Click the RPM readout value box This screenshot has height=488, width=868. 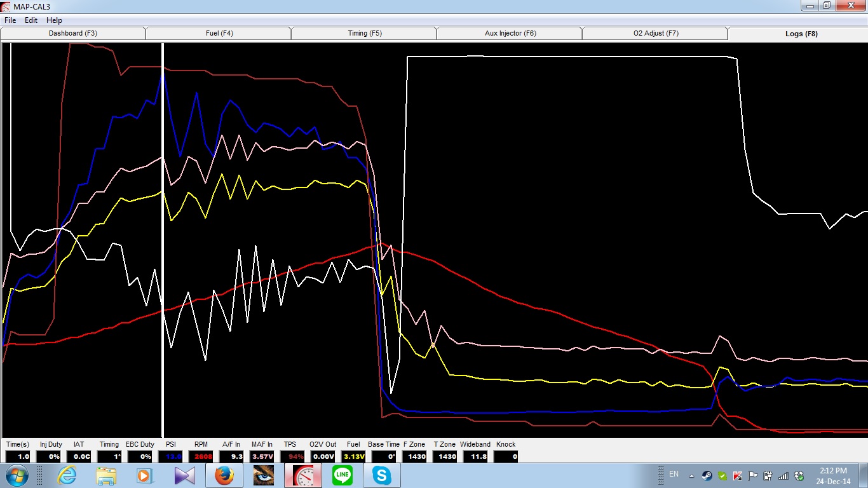(x=202, y=456)
